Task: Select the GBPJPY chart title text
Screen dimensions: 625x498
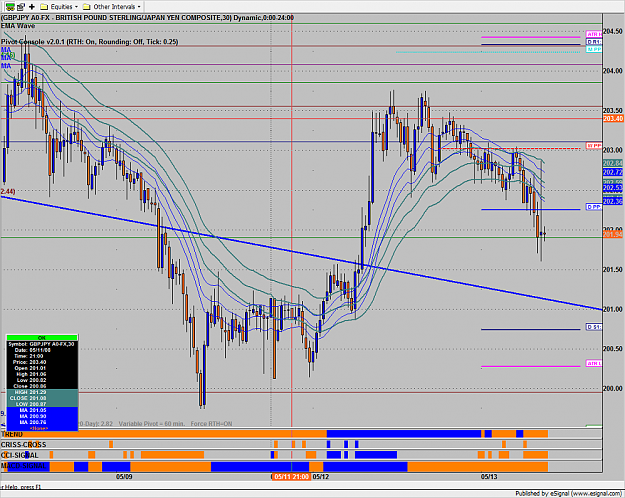Action: [147, 18]
